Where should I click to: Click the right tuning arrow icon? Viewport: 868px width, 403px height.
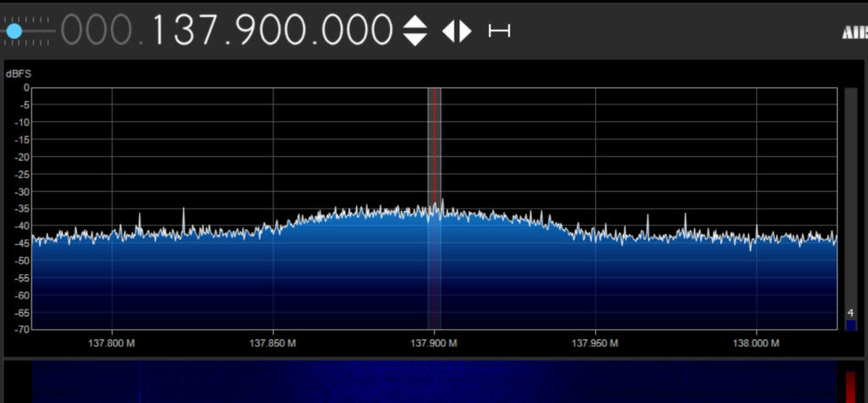coord(465,31)
